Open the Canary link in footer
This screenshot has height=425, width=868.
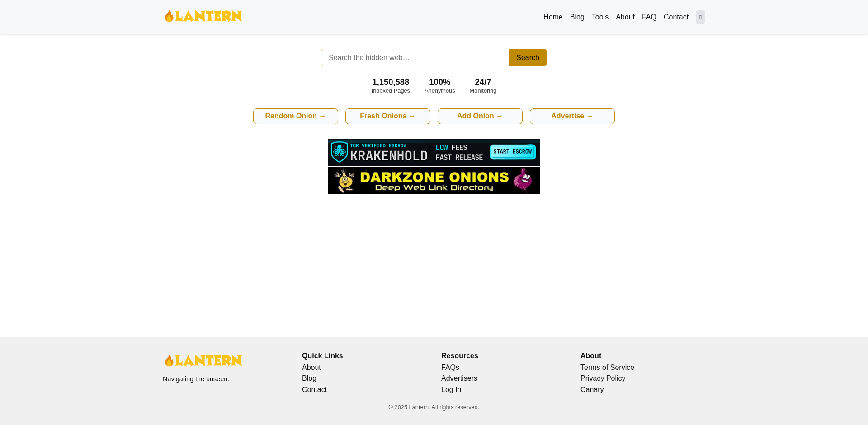(592, 390)
